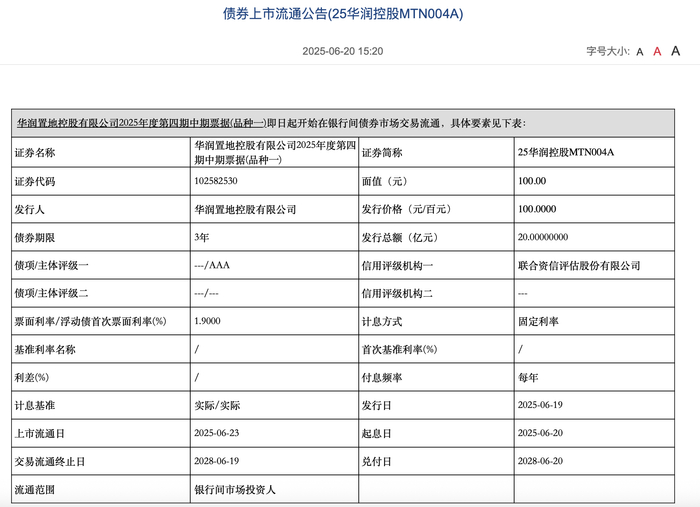The width and height of the screenshot is (700, 507).
Task: Click the 发行总额（亿元） label
Action: [400, 237]
